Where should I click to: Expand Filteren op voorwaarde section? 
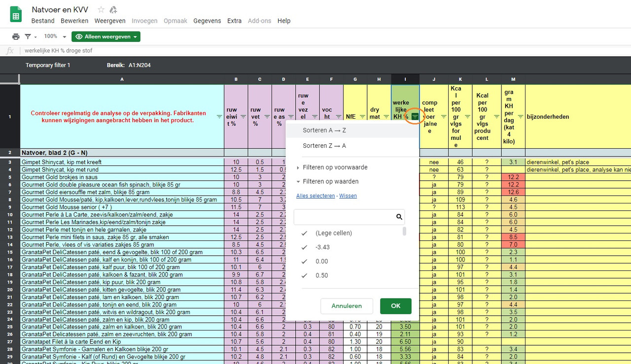coord(332,167)
